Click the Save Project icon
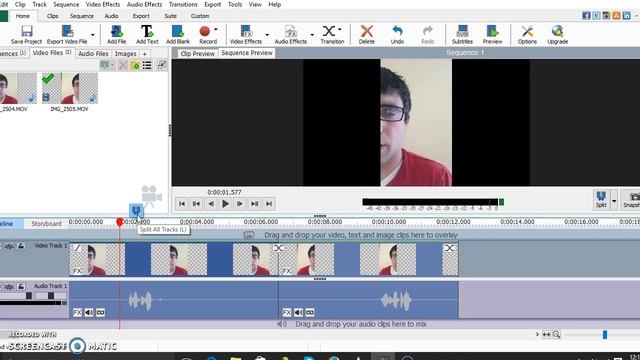This screenshot has width=640, height=360. [27, 31]
